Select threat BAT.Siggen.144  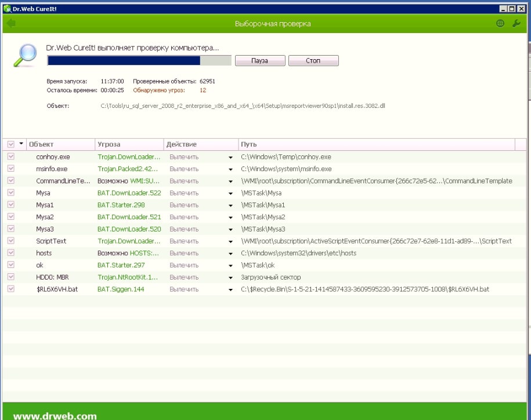(x=121, y=289)
